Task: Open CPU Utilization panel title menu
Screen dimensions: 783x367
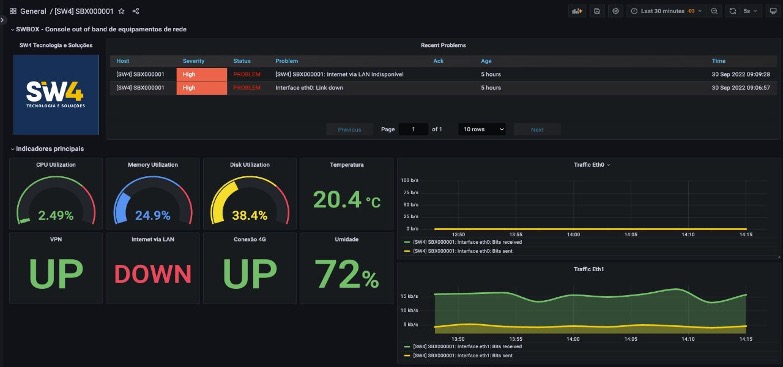Action: [x=56, y=164]
